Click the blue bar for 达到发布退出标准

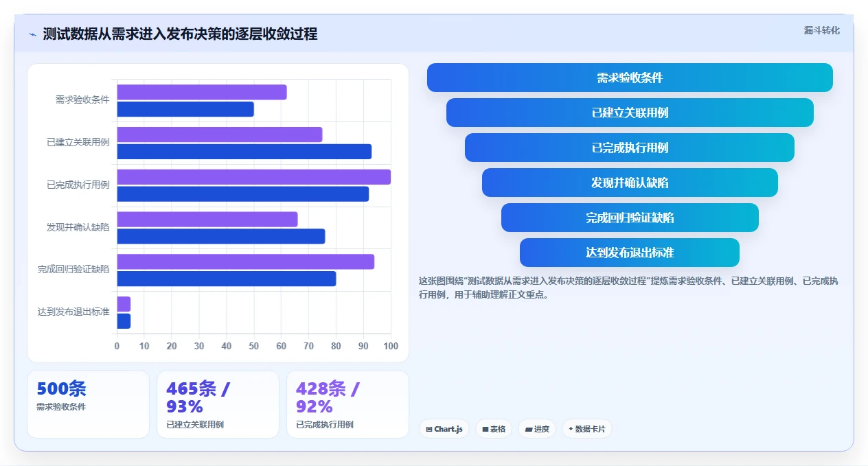click(x=124, y=321)
